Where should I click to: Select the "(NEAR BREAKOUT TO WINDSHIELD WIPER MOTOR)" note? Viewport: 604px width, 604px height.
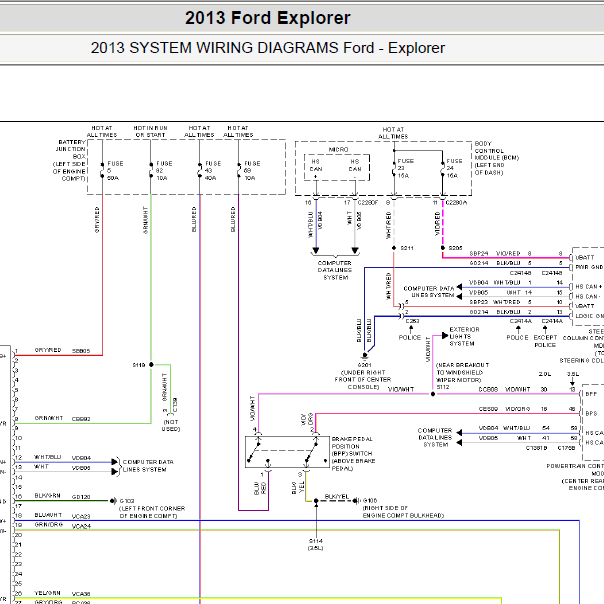(462, 372)
